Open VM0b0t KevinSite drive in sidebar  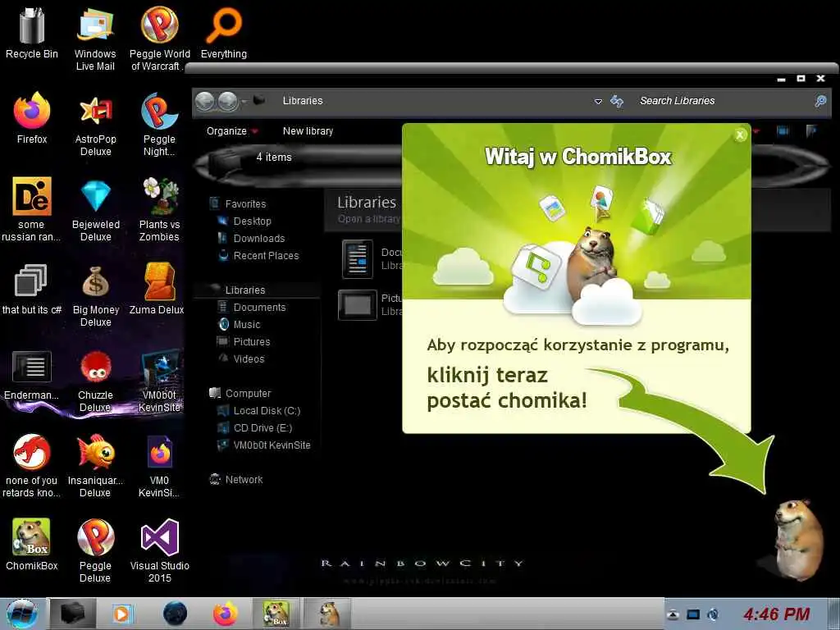(x=272, y=445)
